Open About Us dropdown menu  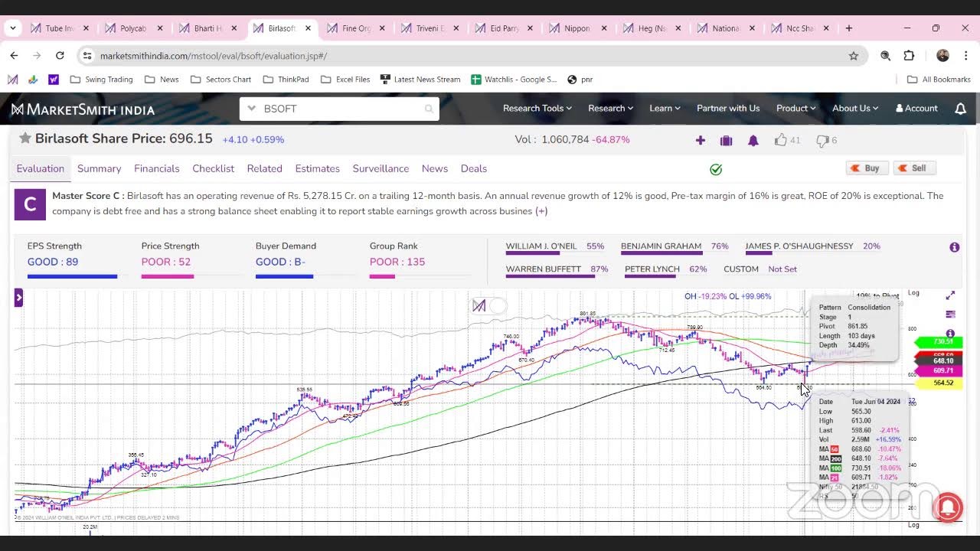855,109
